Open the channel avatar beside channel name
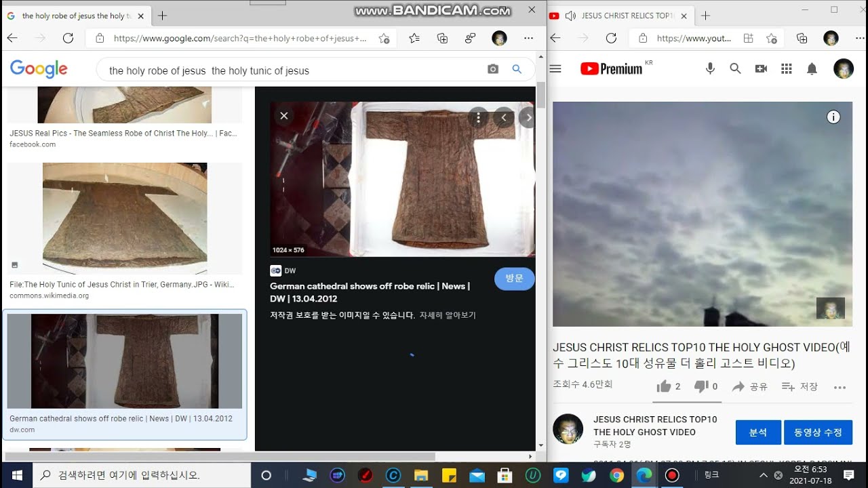868x488 pixels. [568, 429]
